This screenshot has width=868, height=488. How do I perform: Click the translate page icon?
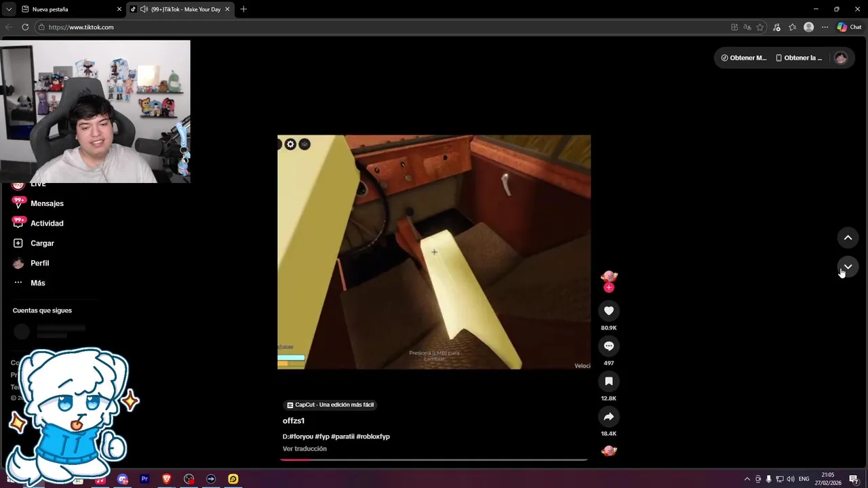[747, 27]
